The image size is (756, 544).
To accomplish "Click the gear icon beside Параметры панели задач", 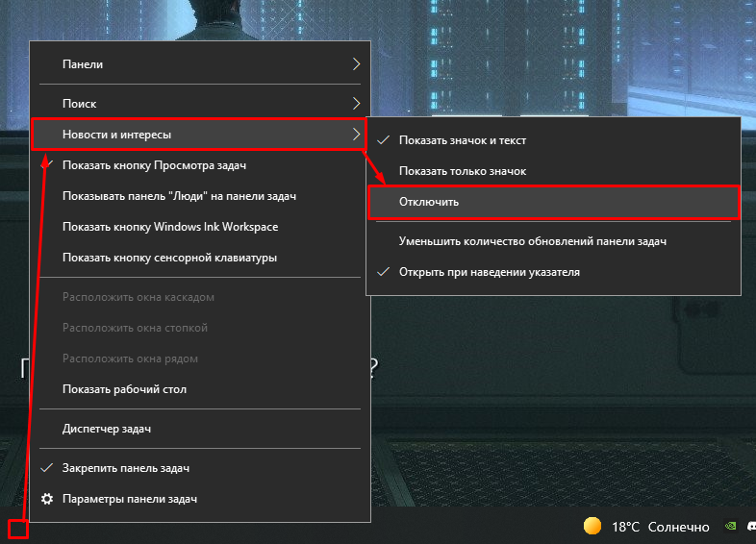I will point(47,499).
